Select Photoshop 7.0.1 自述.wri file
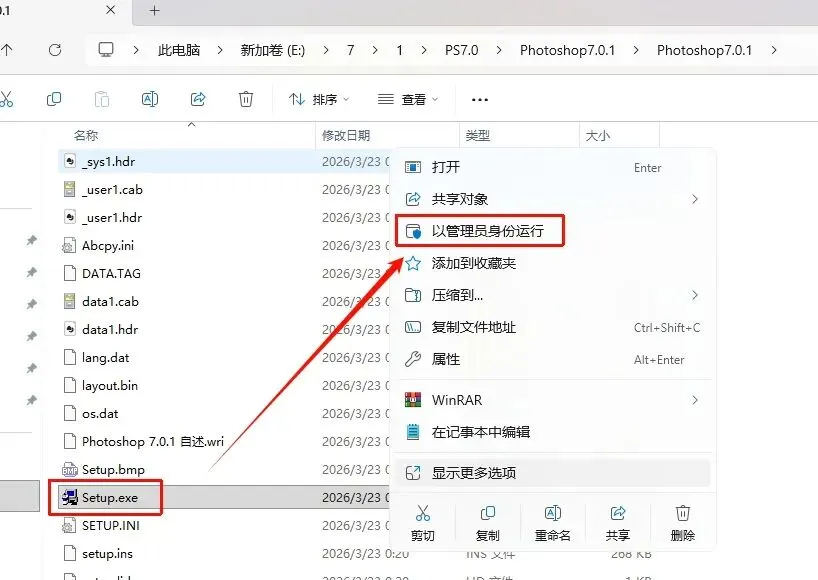This screenshot has width=818, height=580. pyautogui.click(x=153, y=441)
